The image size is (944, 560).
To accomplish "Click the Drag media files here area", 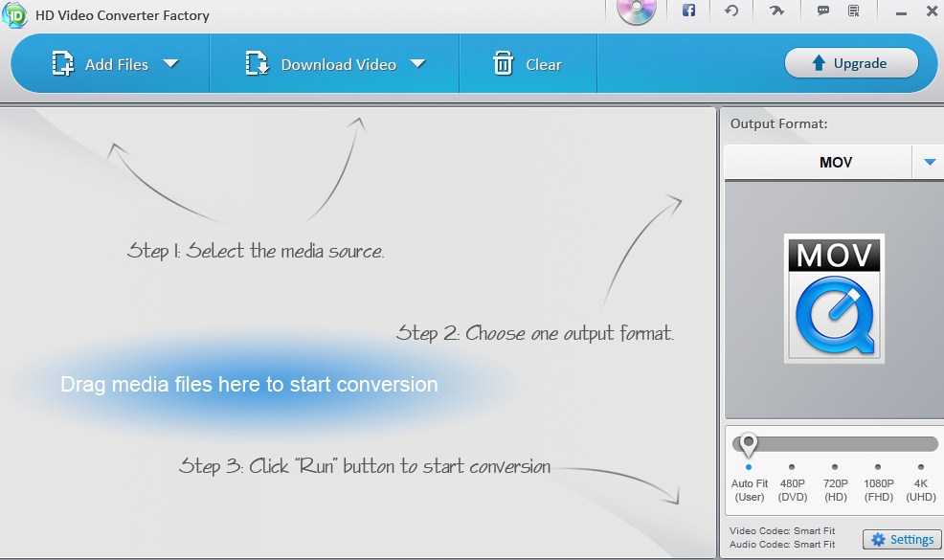I will 249,384.
